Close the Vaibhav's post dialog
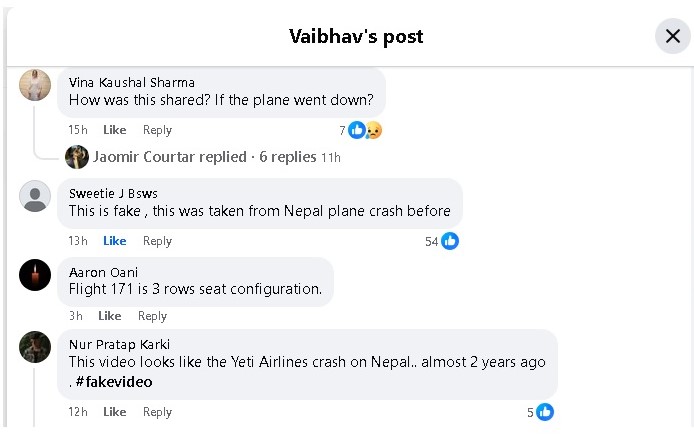This screenshot has height=448, width=694. (x=672, y=37)
